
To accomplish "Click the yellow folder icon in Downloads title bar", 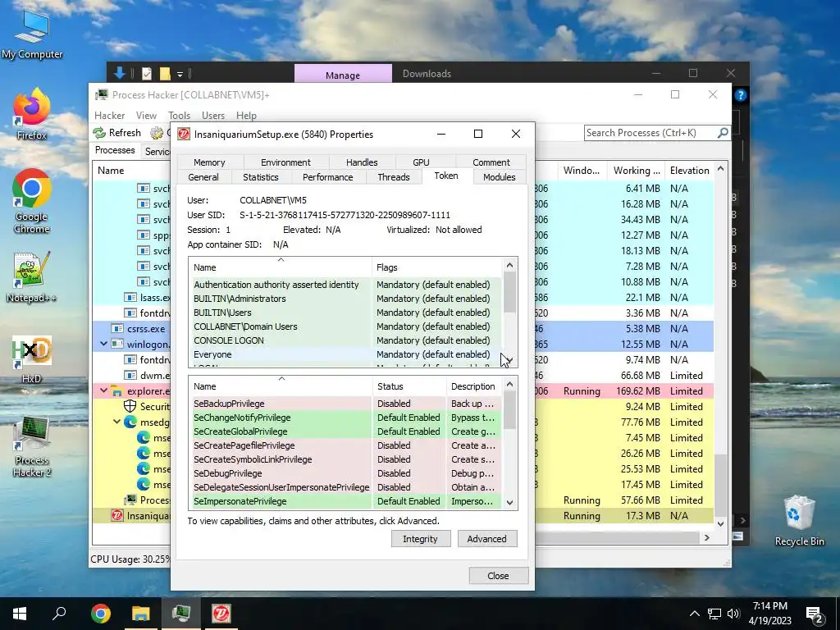I will point(165,73).
